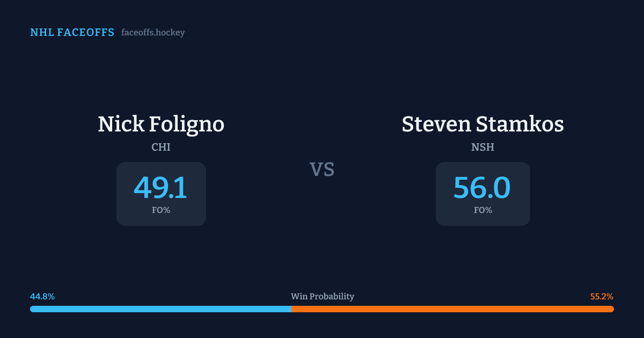The image size is (644, 338).
Task: Click the NSH team abbreviation
Action: coord(482,147)
